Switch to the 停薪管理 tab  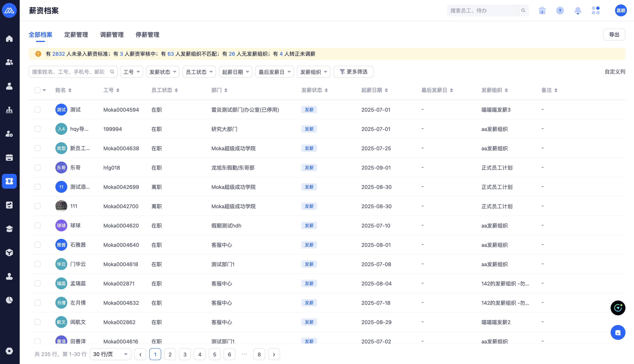pos(147,35)
